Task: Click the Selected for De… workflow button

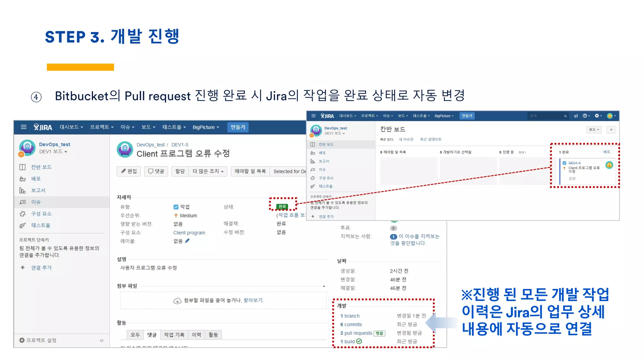Action: click(x=288, y=171)
